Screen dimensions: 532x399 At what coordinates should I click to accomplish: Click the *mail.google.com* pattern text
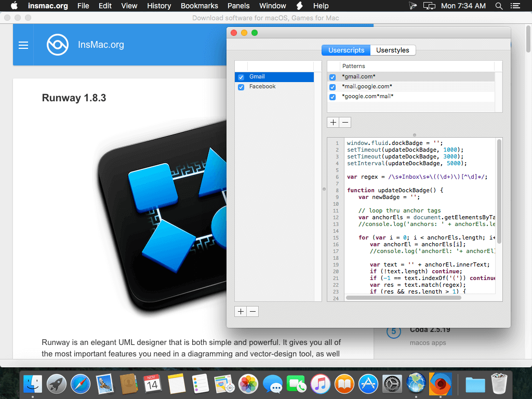[367, 87]
